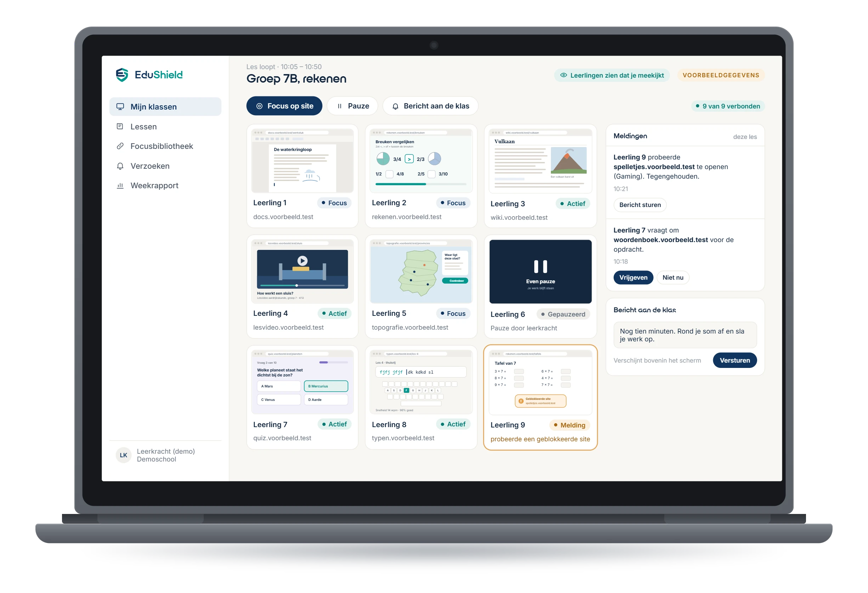Open the Lessen sidebar item
This screenshot has width=868, height=593.
(165, 127)
